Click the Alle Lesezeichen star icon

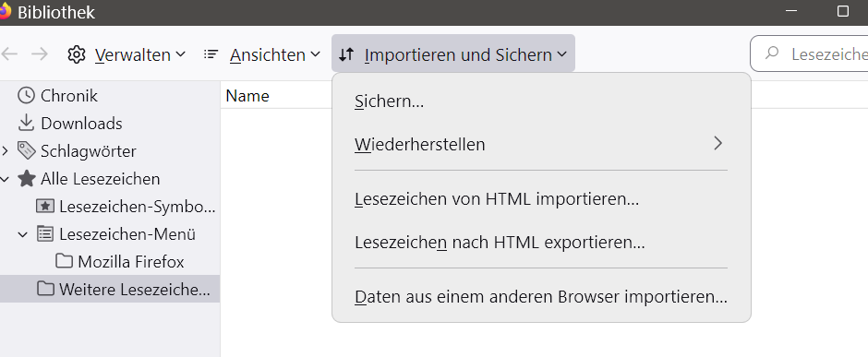(26, 179)
